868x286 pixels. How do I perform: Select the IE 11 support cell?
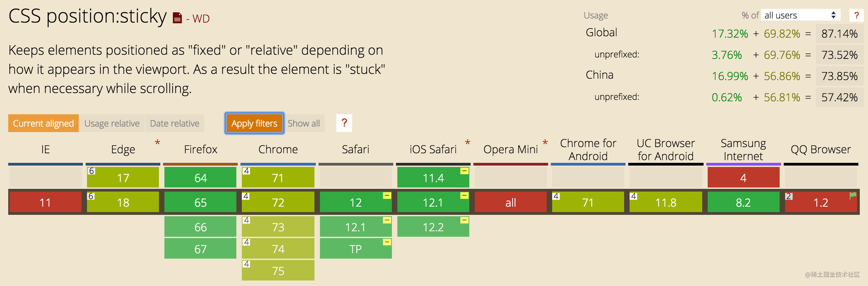tap(45, 202)
